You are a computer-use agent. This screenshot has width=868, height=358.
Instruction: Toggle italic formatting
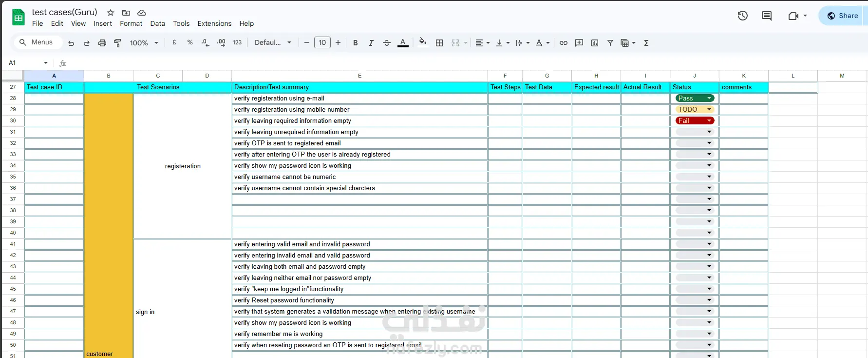(371, 43)
